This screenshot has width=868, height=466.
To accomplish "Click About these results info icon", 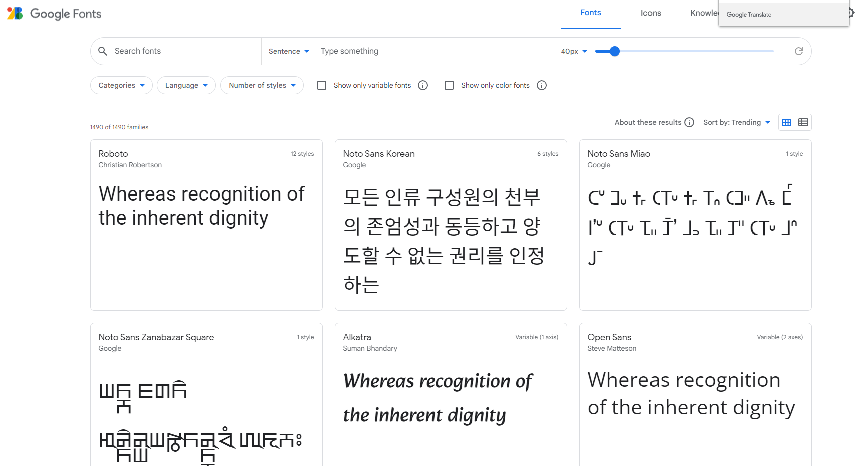I will [689, 122].
